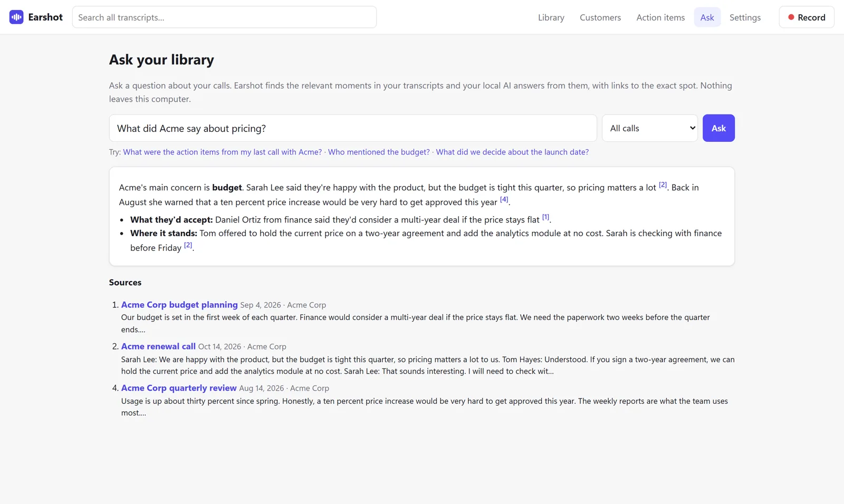Image resolution: width=844 pixels, height=504 pixels.
Task: Open Acme Corp budget planning source
Action: (179, 305)
